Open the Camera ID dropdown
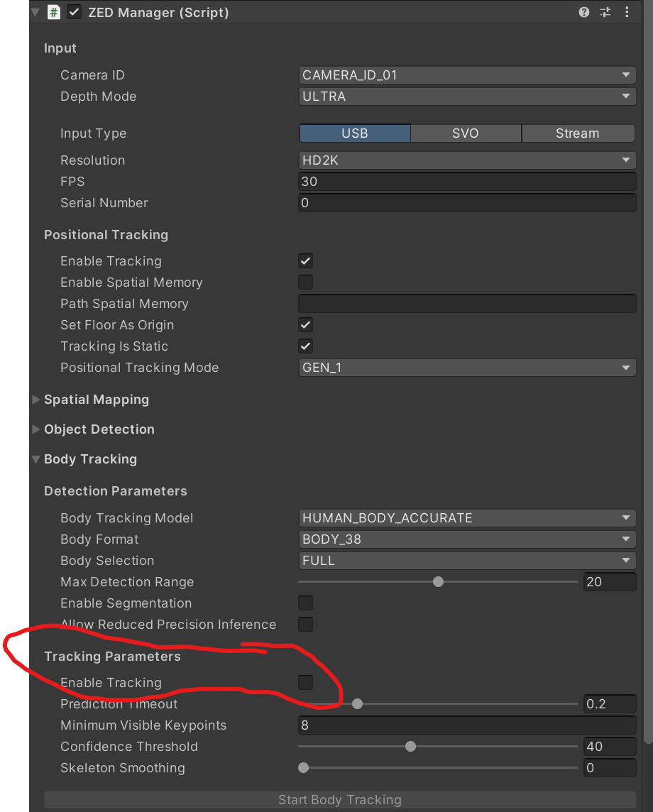Screen dimensions: 653x812 pos(467,75)
